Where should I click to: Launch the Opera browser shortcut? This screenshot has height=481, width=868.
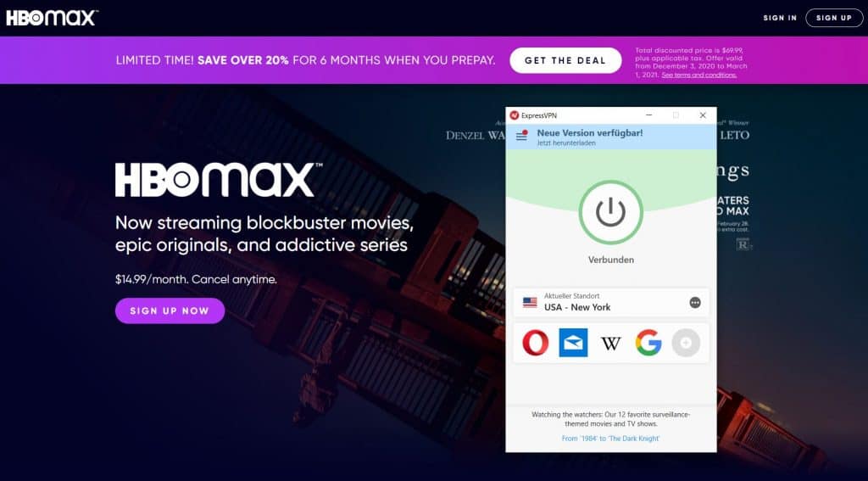pyautogui.click(x=536, y=343)
